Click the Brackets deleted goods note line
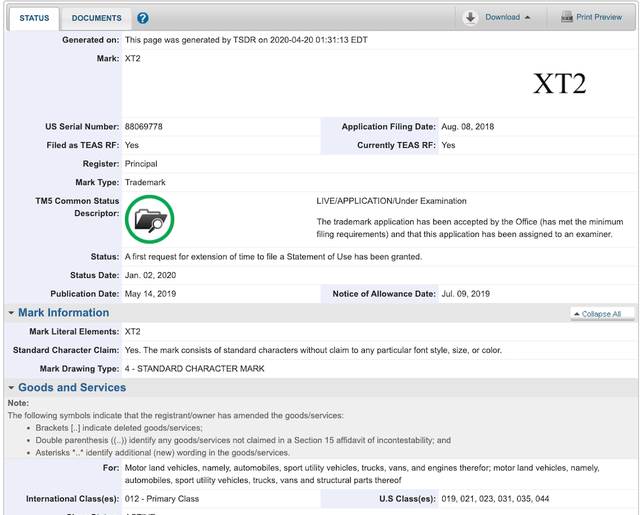The image size is (640, 515). click(119, 428)
